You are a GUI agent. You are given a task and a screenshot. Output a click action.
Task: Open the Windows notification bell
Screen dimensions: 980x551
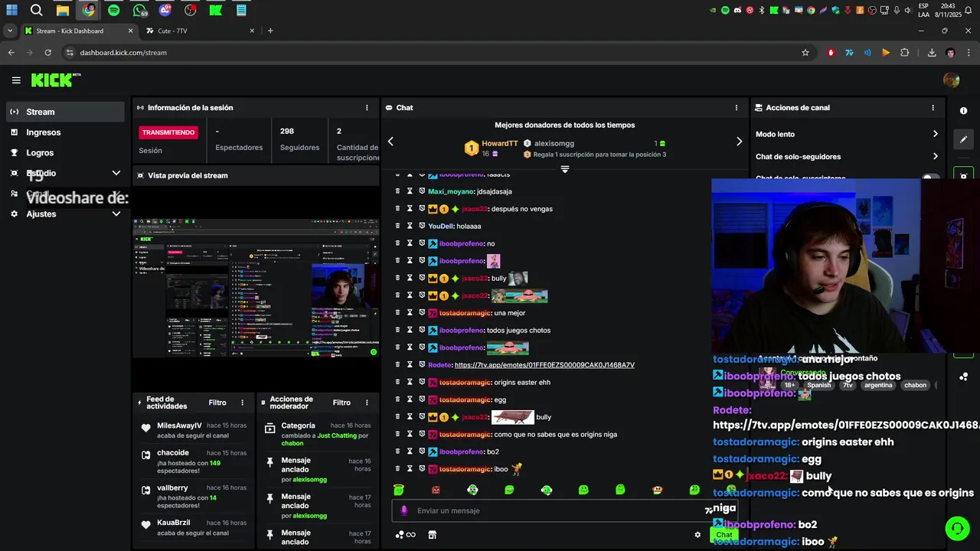pyautogui.click(x=969, y=10)
